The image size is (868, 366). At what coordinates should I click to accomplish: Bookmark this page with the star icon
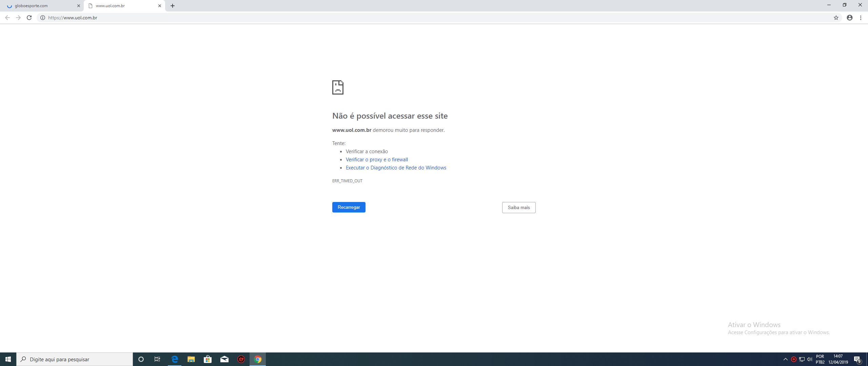[836, 18]
